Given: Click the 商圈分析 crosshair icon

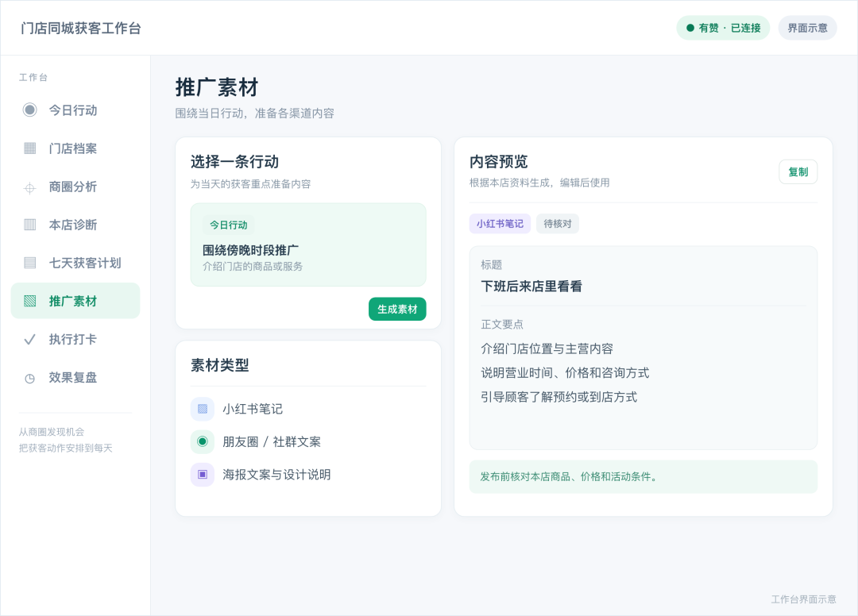Looking at the screenshot, I should pos(29,188).
